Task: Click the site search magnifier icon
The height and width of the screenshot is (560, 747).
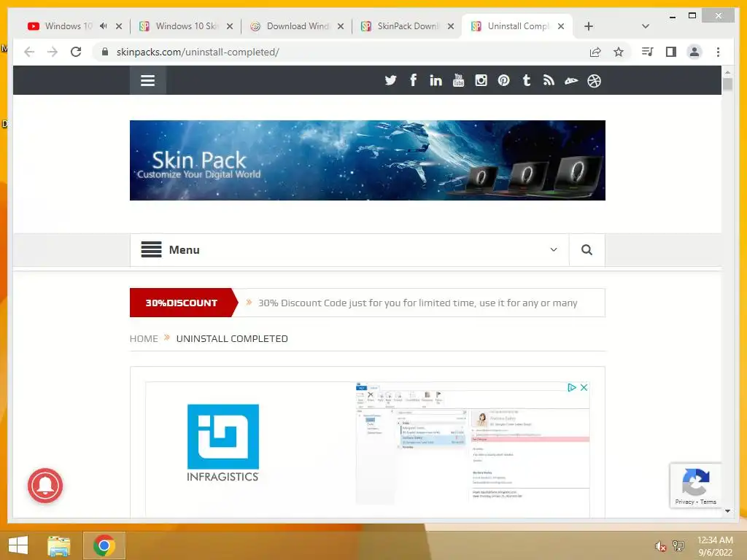Action: coord(587,249)
